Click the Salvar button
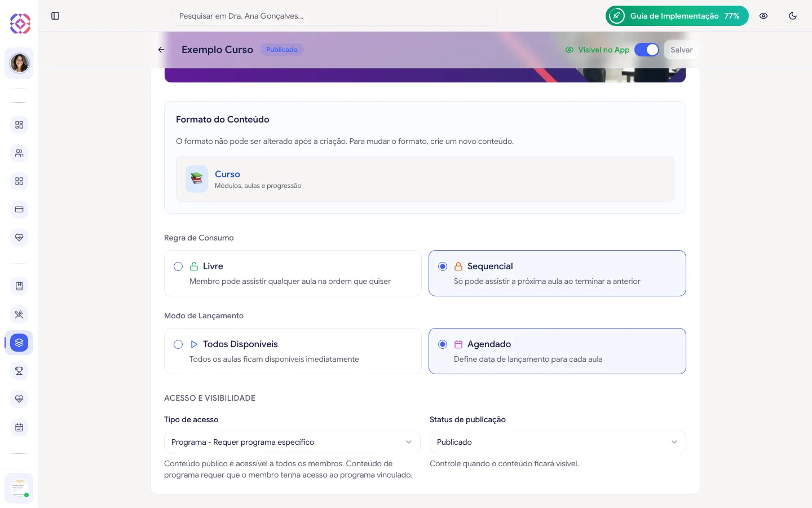Image resolution: width=812 pixels, height=508 pixels. 682,50
